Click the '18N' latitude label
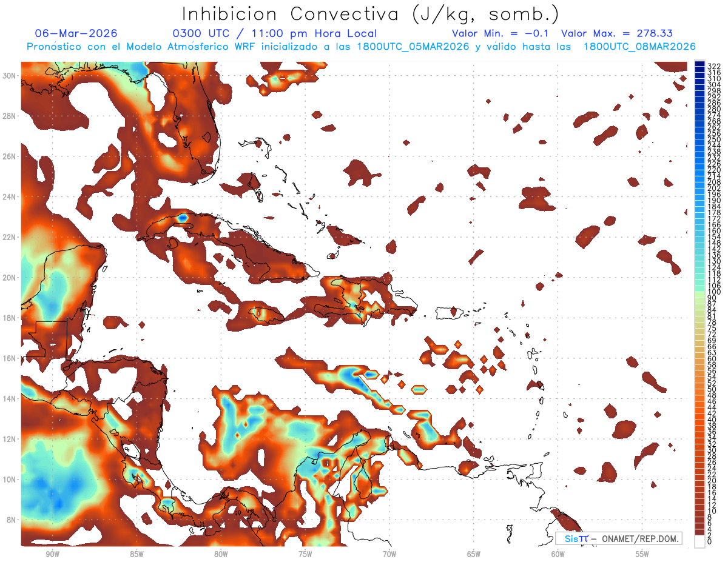Viewport: 728px width, 562px height. click(x=10, y=318)
